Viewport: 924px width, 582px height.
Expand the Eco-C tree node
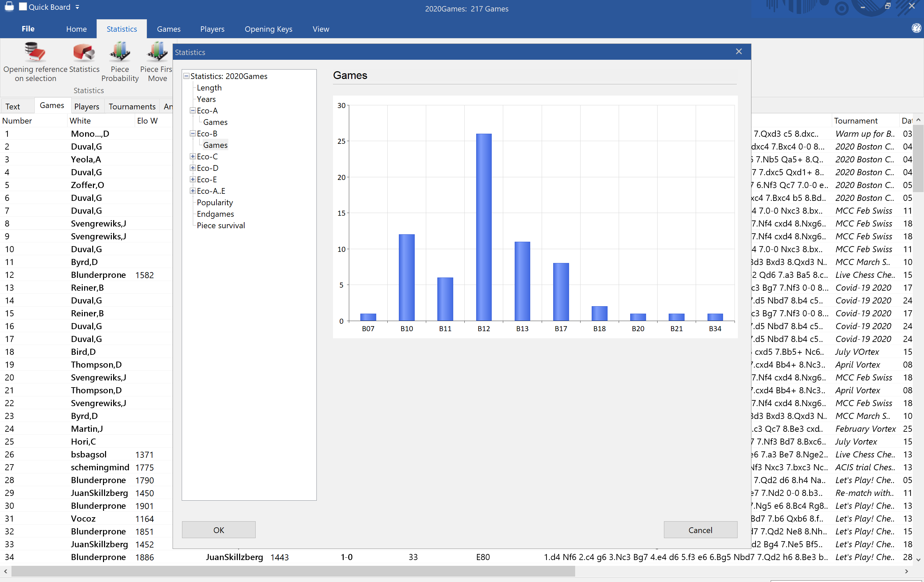(192, 157)
